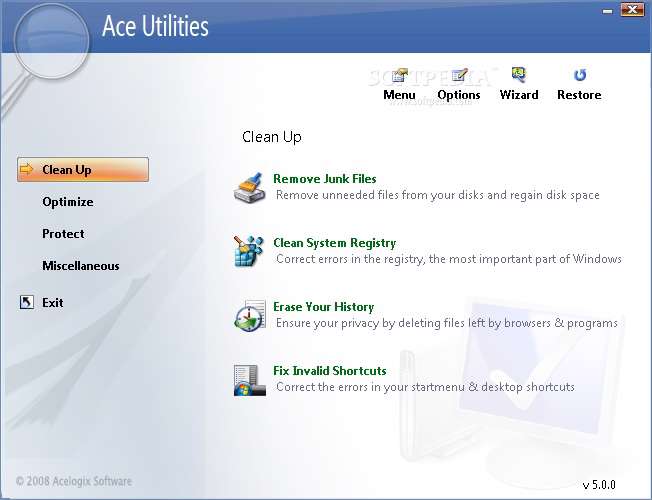Click the Menu toolbar icon
Image resolution: width=652 pixels, height=500 pixels.
click(x=400, y=76)
